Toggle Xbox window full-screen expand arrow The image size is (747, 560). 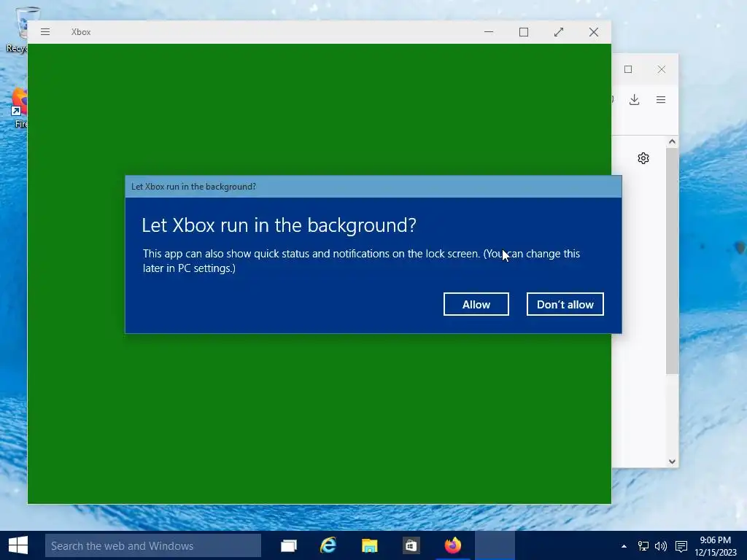pos(559,32)
